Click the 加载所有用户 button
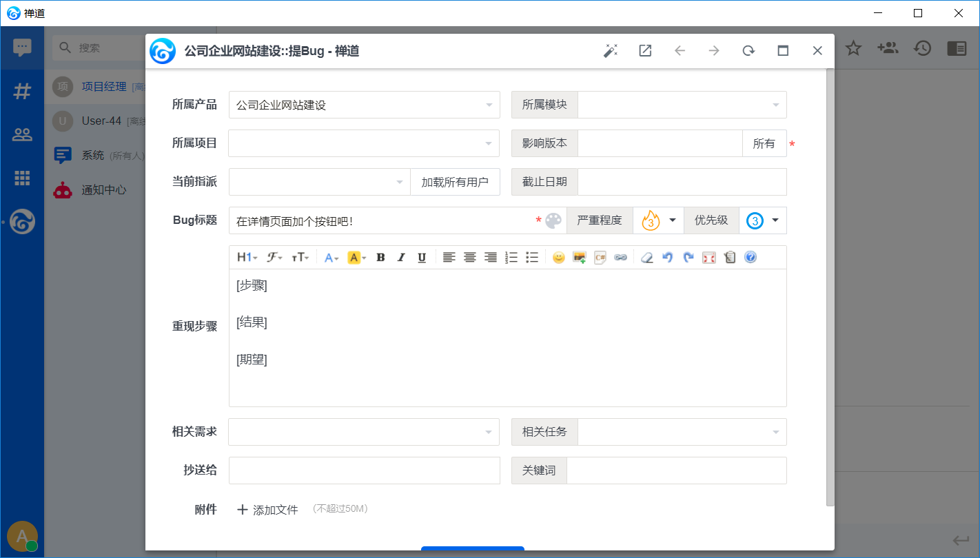Viewport: 980px width, 558px height. [455, 182]
